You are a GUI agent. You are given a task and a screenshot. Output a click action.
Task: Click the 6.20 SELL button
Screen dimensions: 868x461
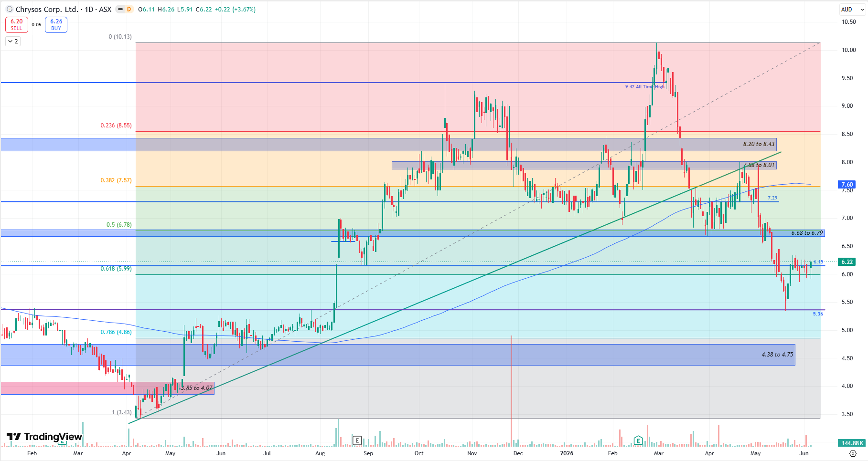[x=17, y=24]
